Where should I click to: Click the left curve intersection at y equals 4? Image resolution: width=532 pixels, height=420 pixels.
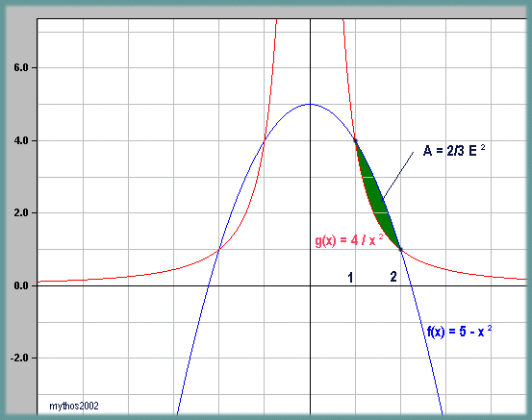265,140
